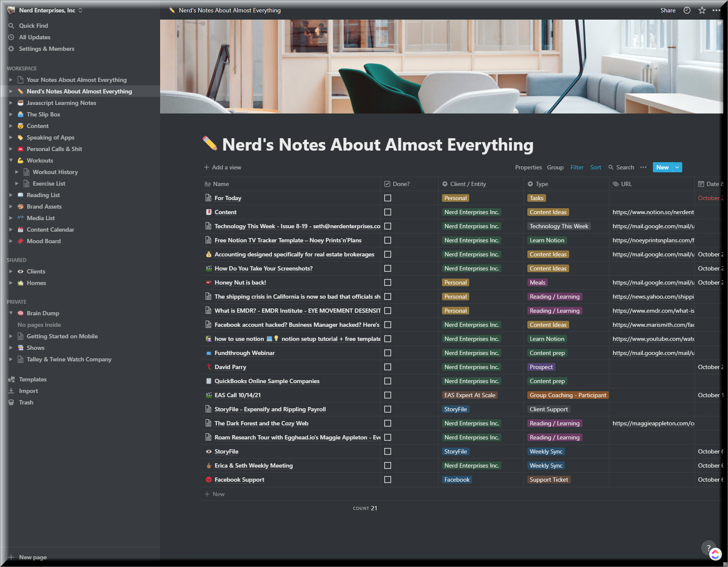Mark Honey Nut is back! as done
This screenshot has width=728, height=567.
388,282
